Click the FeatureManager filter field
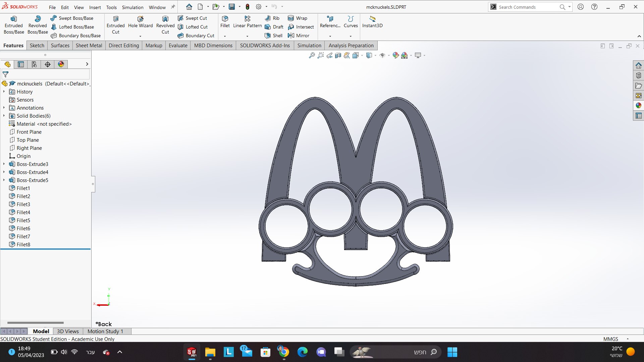The height and width of the screenshot is (362, 644). [46, 74]
